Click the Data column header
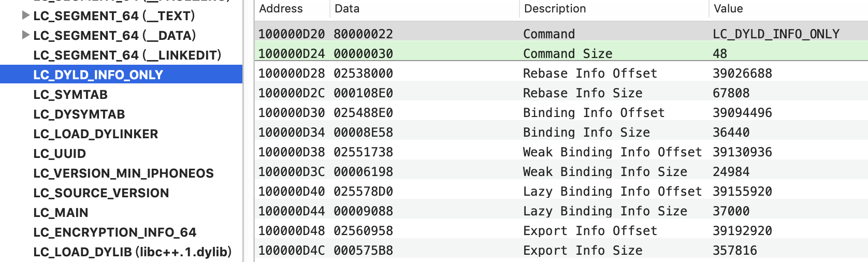The width and height of the screenshot is (868, 262). click(347, 9)
